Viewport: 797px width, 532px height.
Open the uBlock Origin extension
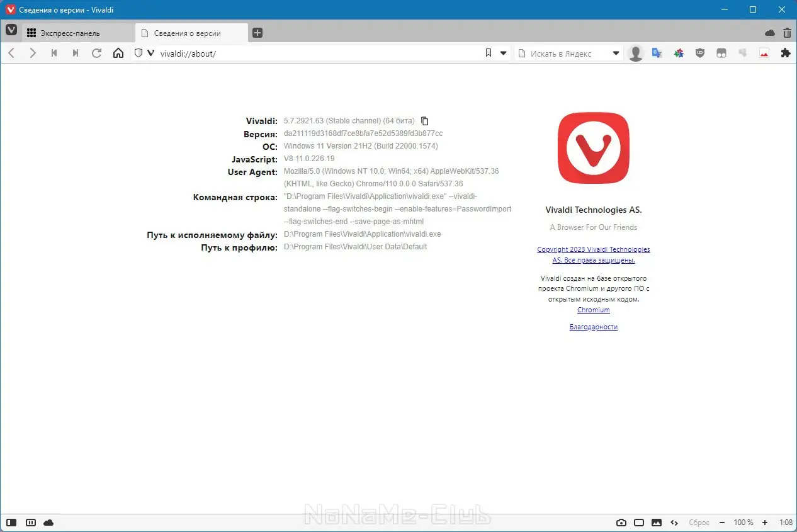click(x=699, y=53)
